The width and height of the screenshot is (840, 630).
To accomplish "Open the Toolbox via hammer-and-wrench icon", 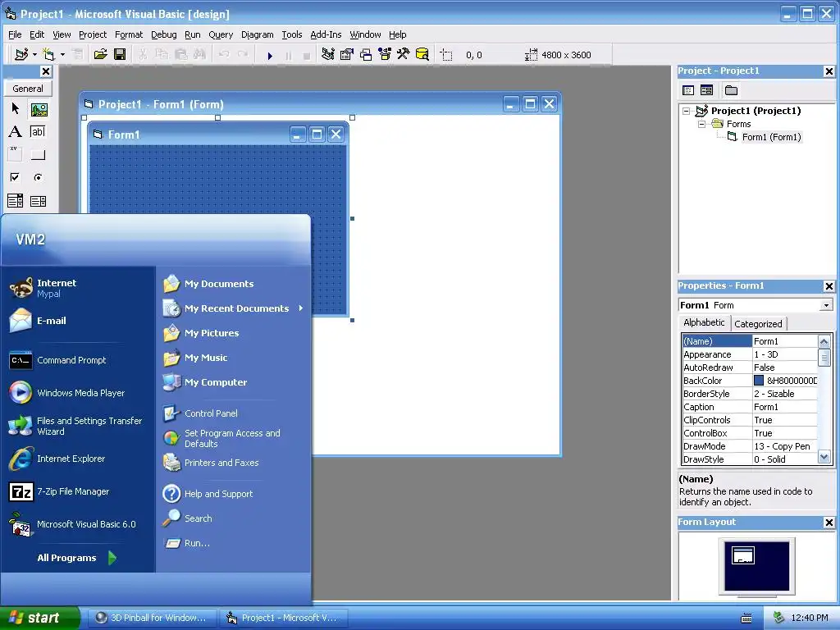I will click(x=403, y=55).
